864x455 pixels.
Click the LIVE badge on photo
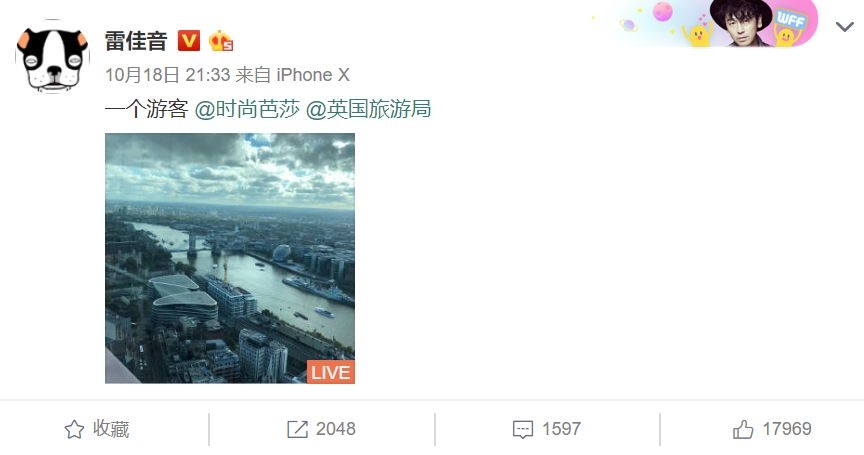(331, 372)
